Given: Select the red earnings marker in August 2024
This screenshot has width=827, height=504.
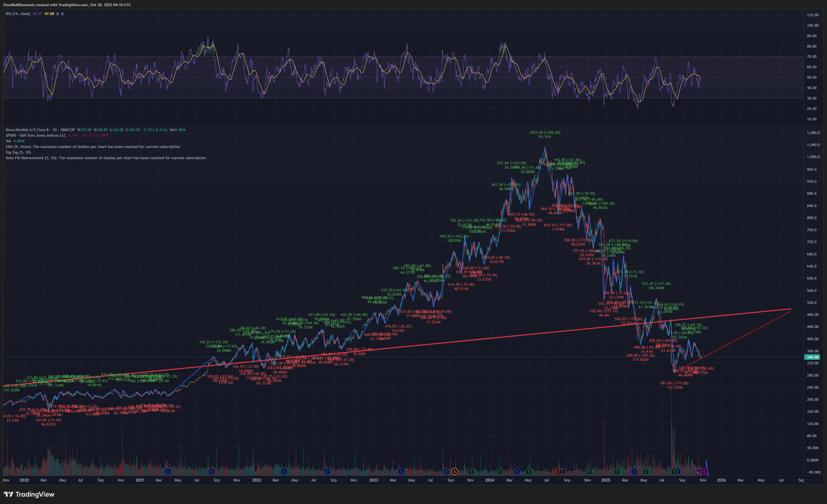Looking at the screenshot, I should point(559,471).
